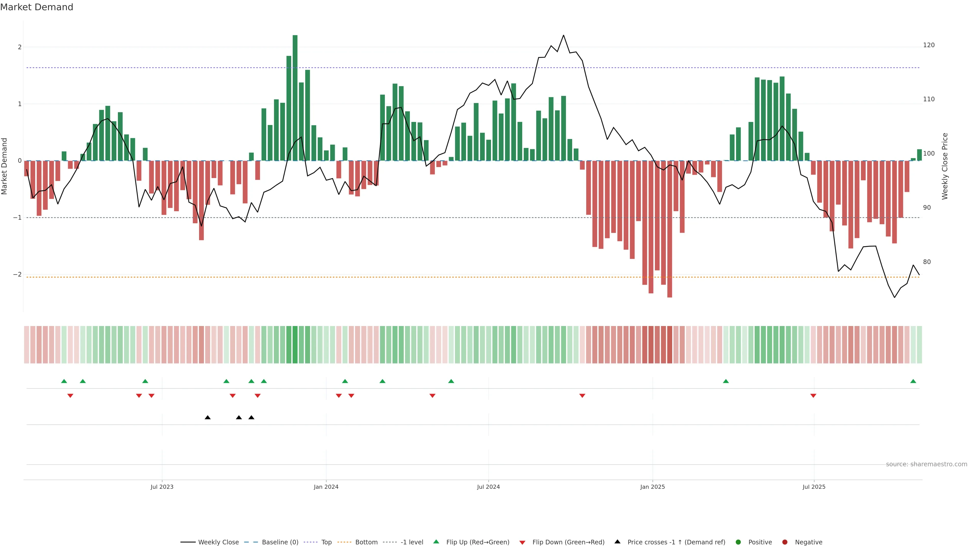Screen dimensions: 980x551
Task: Click the rightmost green flip-up triangle marker
Action: 913,381
